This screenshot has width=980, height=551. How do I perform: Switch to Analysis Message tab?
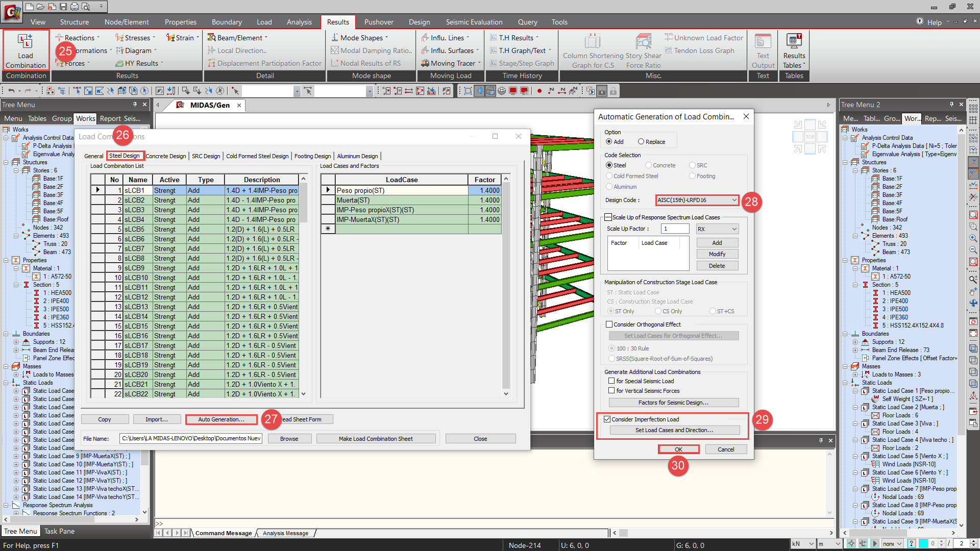tap(285, 533)
